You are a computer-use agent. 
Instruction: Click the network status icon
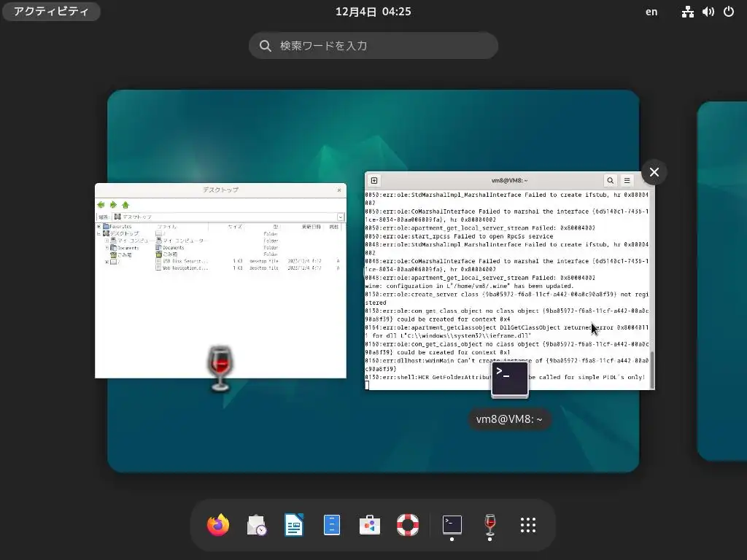tap(687, 12)
